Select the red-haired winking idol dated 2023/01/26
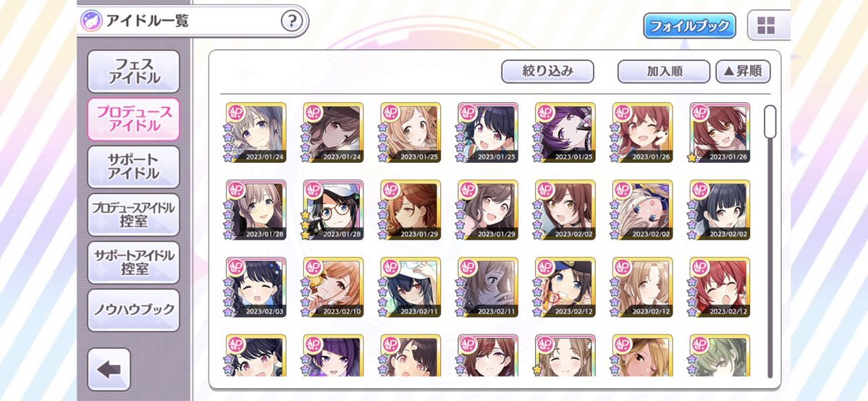 [x=642, y=132]
